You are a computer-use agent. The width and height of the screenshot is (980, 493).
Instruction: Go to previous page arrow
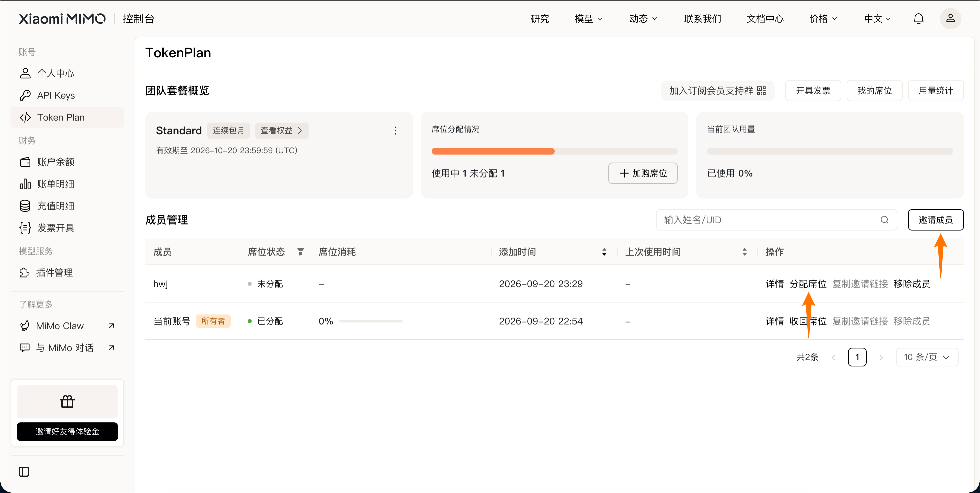pyautogui.click(x=833, y=357)
